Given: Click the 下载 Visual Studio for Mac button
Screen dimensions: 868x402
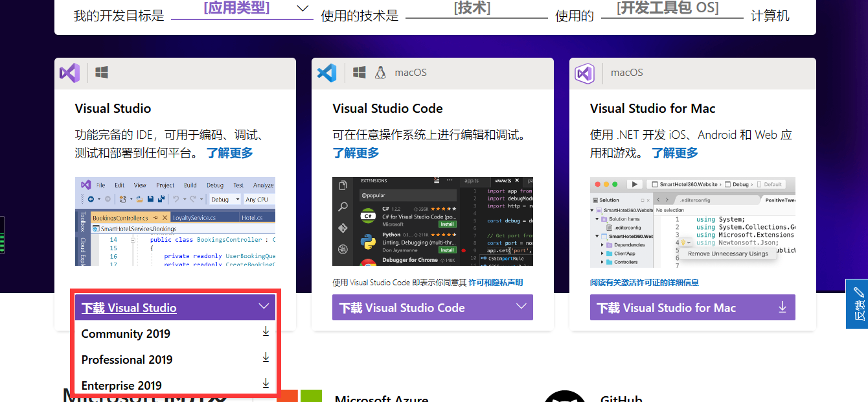Looking at the screenshot, I should [692, 307].
